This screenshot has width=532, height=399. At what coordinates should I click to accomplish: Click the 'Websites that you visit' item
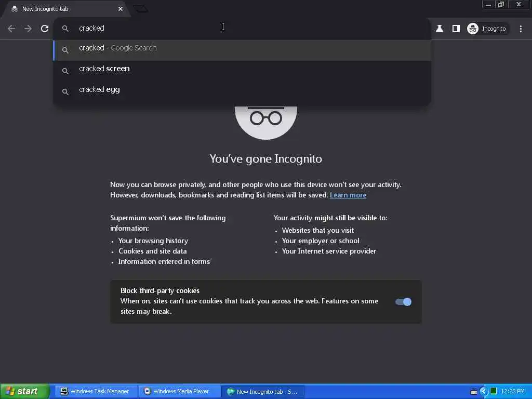coord(317,230)
